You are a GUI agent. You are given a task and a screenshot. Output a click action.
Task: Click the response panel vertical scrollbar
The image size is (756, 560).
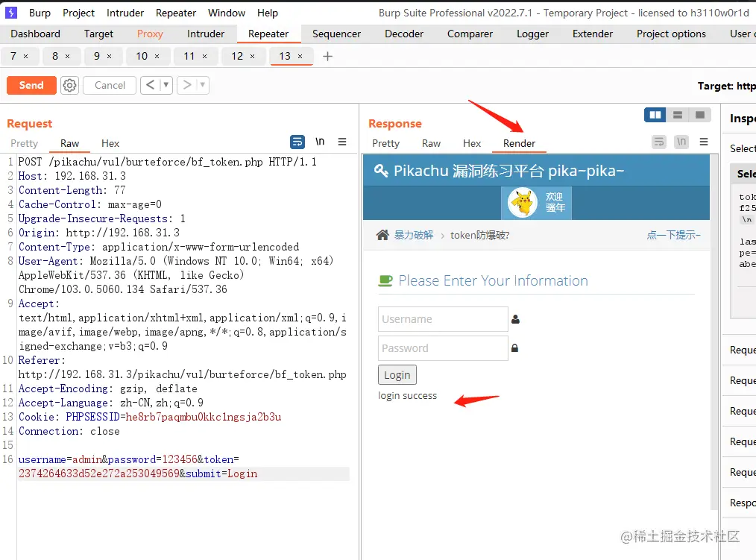click(714, 332)
